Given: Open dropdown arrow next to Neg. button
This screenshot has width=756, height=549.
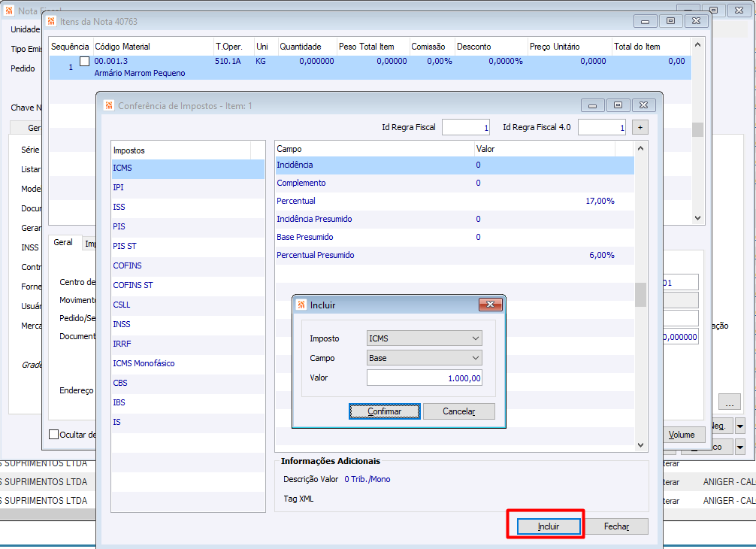Looking at the screenshot, I should click(740, 426).
